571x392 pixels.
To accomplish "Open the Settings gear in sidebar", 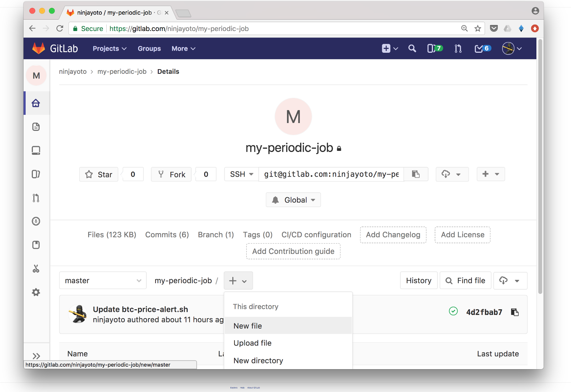I will 36,292.
